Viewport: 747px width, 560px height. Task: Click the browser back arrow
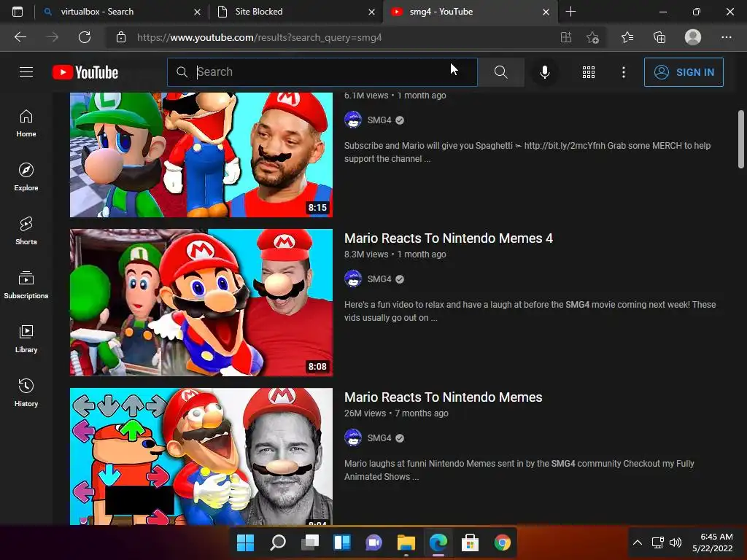tap(20, 37)
